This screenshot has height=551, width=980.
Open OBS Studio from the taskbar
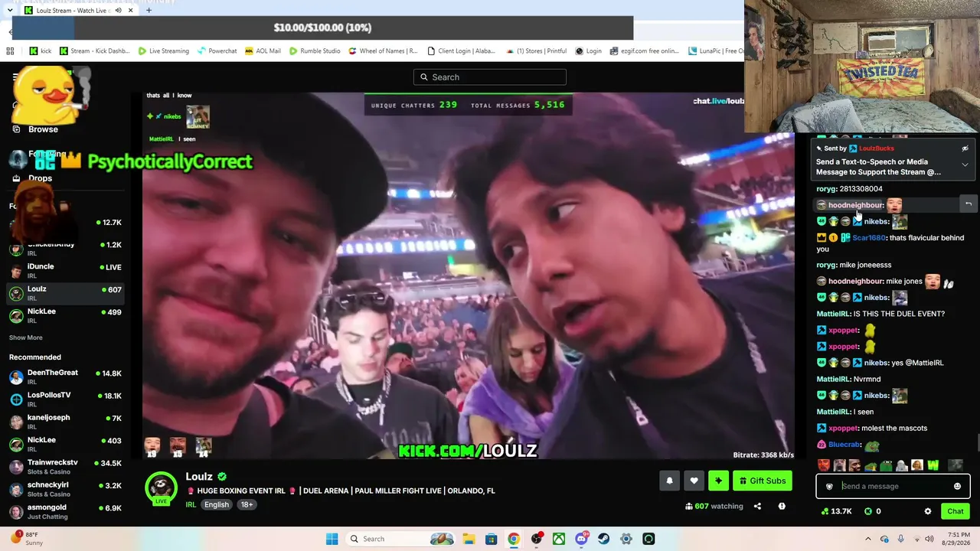click(537, 539)
